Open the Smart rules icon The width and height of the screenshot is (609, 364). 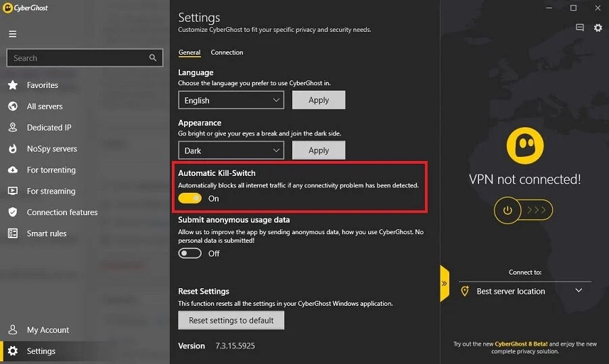click(x=12, y=233)
